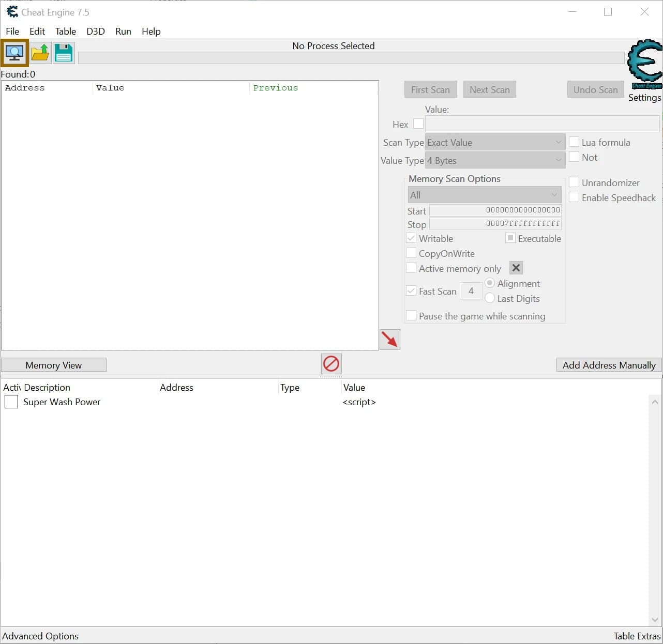Open the Run menu
Image resolution: width=663 pixels, height=644 pixels.
point(123,31)
